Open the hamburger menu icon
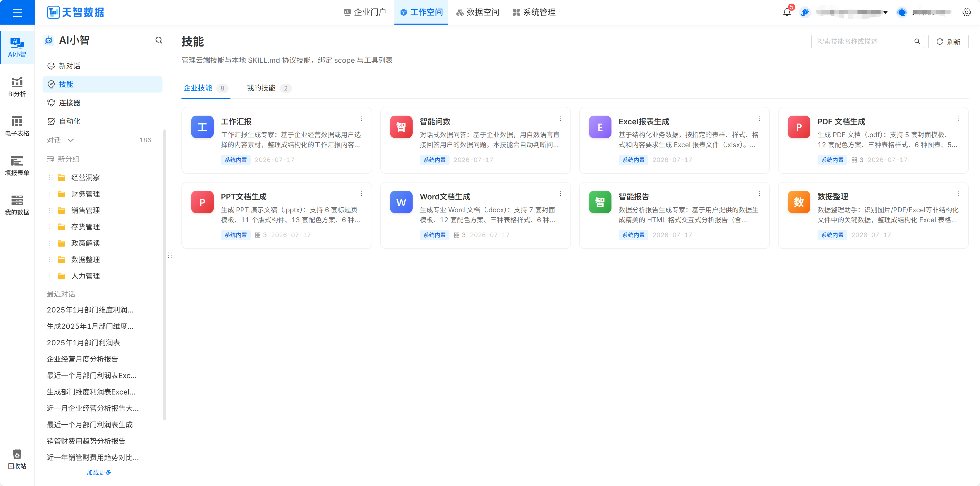 tap(17, 13)
